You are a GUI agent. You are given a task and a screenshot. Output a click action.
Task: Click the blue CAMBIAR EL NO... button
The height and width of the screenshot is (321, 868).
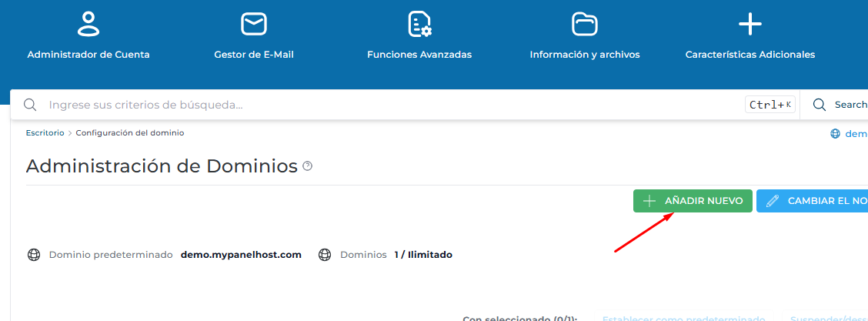coord(812,201)
